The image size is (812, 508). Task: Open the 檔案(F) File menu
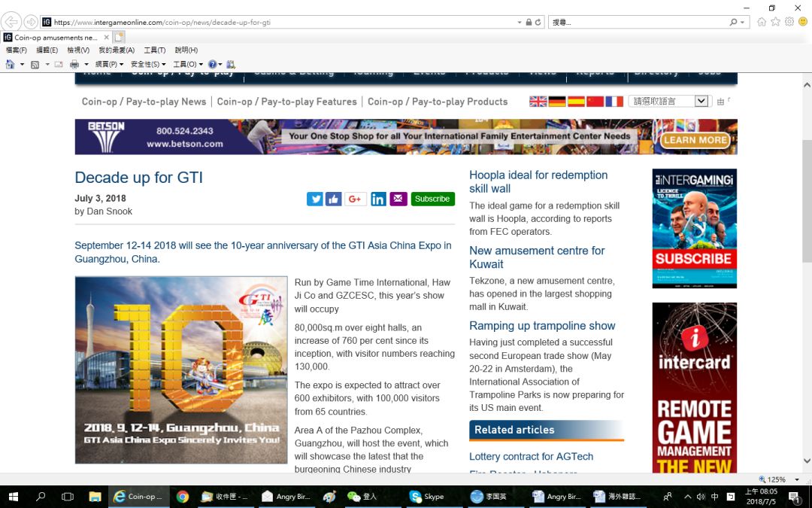(x=16, y=50)
